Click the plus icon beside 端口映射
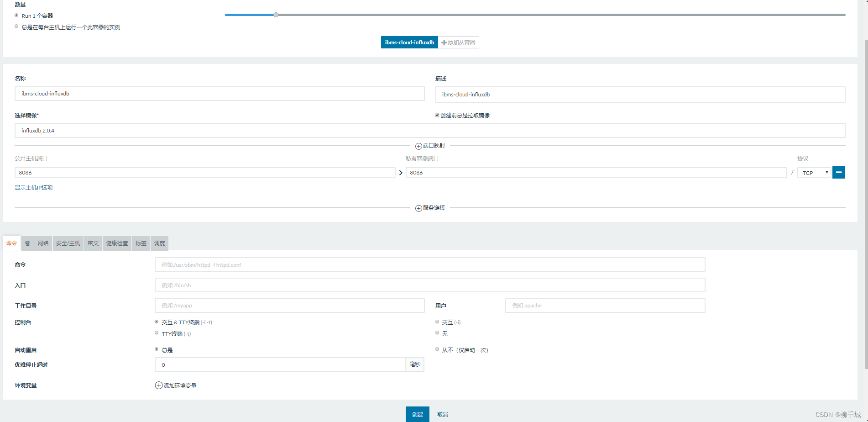The width and height of the screenshot is (868, 422). (418, 146)
